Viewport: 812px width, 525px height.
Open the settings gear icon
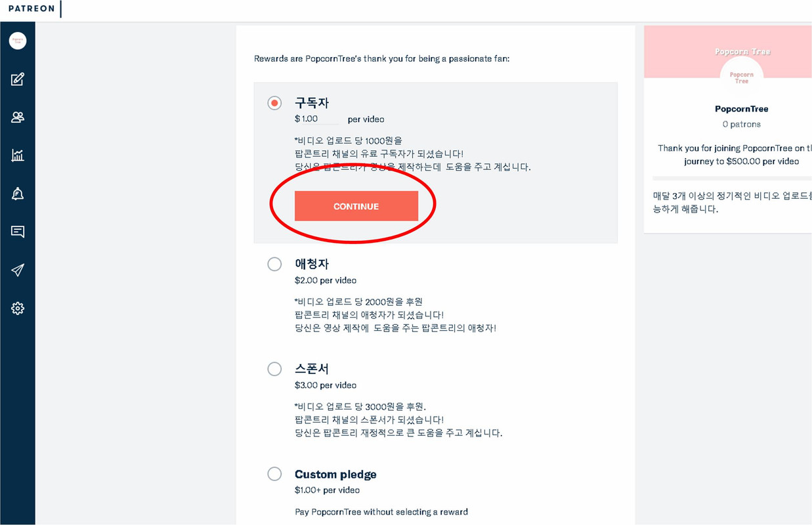tap(18, 308)
